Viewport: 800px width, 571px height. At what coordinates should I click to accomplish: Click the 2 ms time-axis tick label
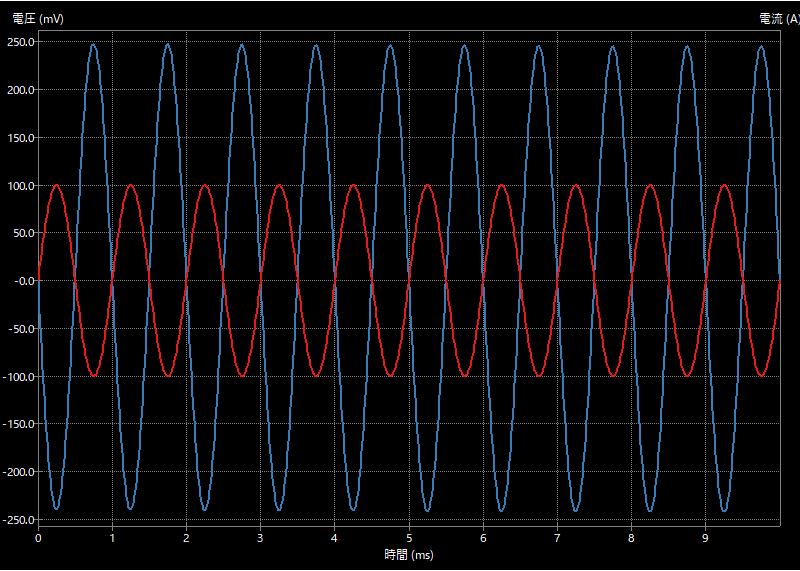(x=186, y=538)
